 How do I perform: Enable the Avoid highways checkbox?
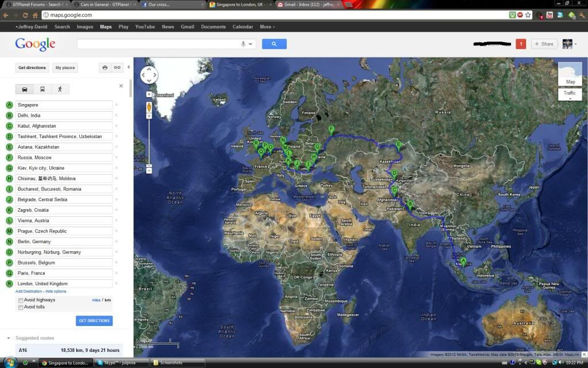21,300
